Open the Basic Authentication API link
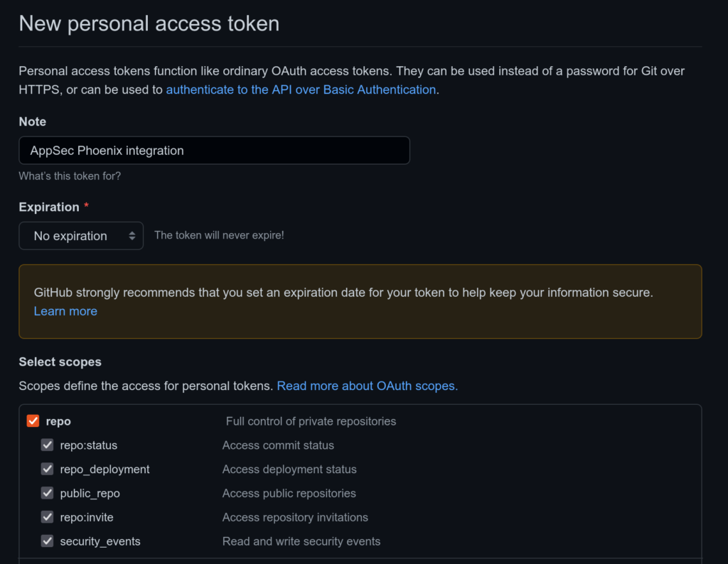Screen dimensions: 728x564 click(301, 90)
